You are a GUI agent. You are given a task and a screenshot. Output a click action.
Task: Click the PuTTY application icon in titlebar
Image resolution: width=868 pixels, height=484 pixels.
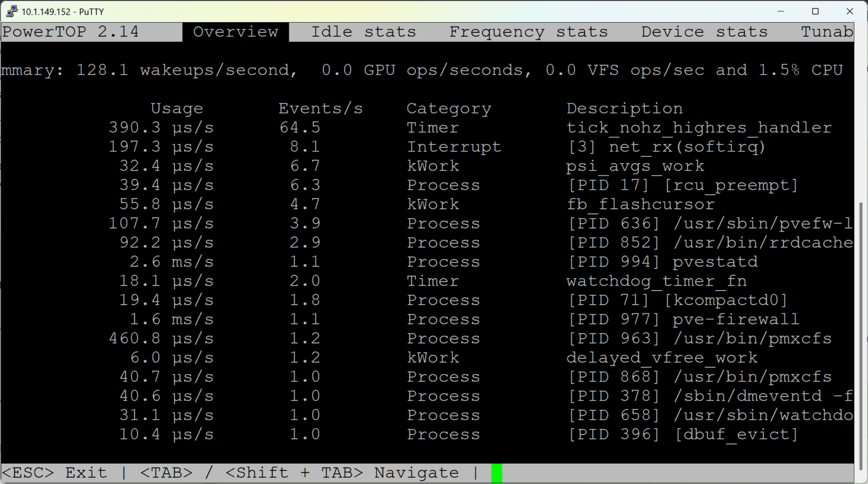[x=12, y=11]
